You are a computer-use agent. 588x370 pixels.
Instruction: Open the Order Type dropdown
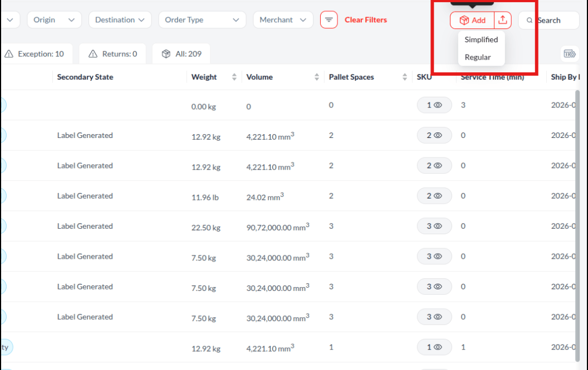(x=202, y=20)
